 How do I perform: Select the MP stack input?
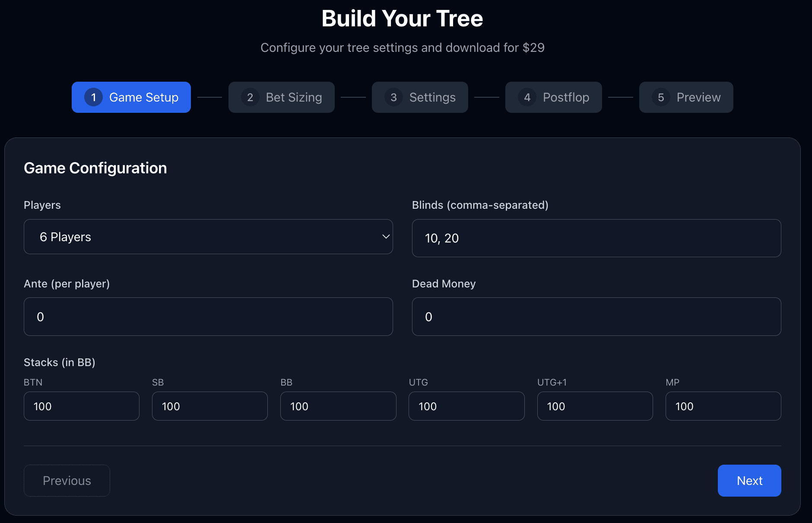[x=723, y=406]
